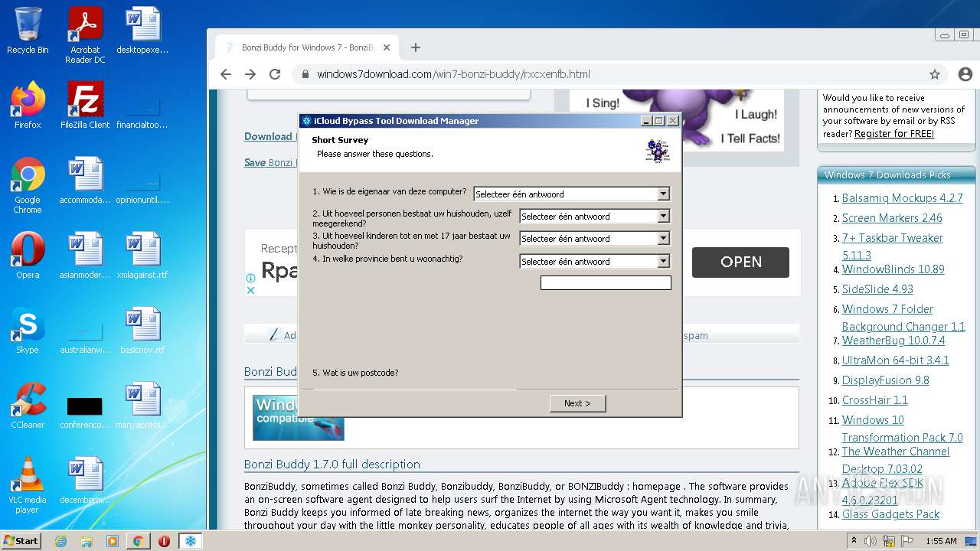The width and height of the screenshot is (980, 551).
Task: Open the children count dropdown
Action: (x=595, y=239)
